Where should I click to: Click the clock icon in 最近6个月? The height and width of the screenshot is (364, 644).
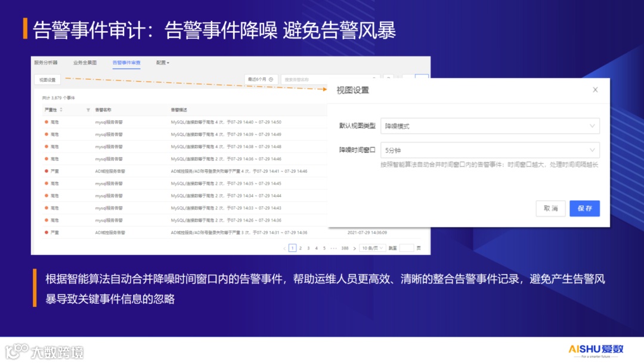tap(271, 80)
